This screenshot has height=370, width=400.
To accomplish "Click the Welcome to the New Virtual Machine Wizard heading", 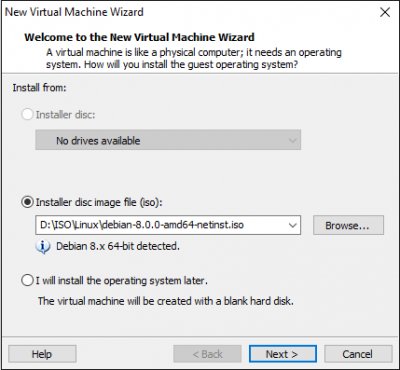I will tap(139, 37).
